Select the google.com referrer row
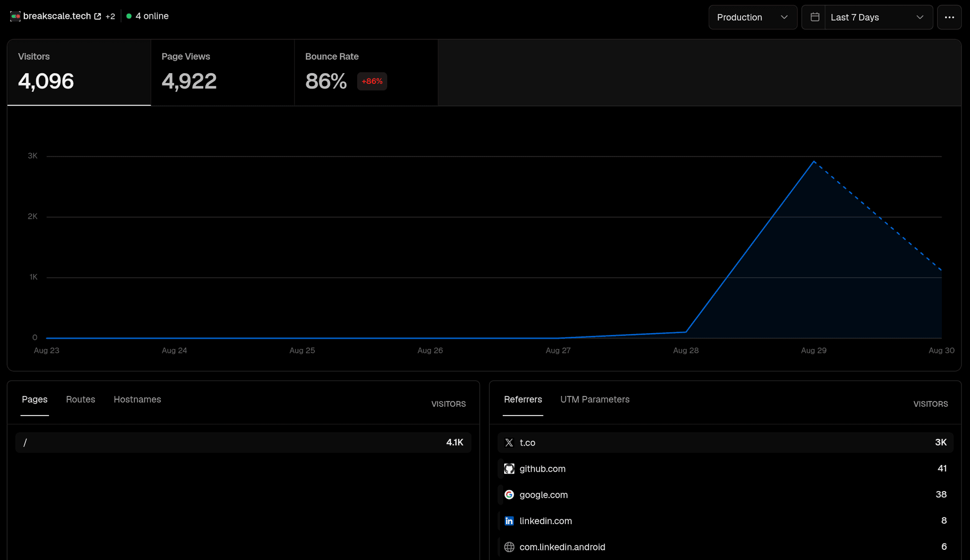Viewport: 970px width, 560px height. pyautogui.click(x=725, y=495)
